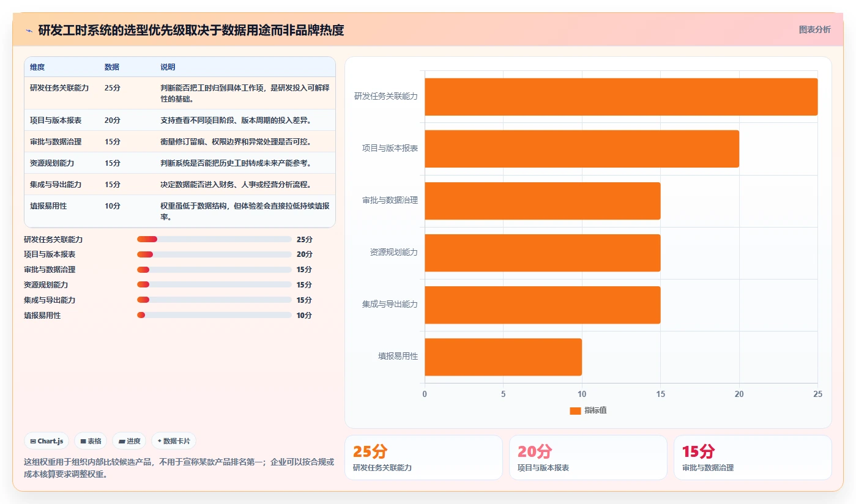
Task: Click the 研发任务关联能力 chart bar
Action: (x=621, y=97)
